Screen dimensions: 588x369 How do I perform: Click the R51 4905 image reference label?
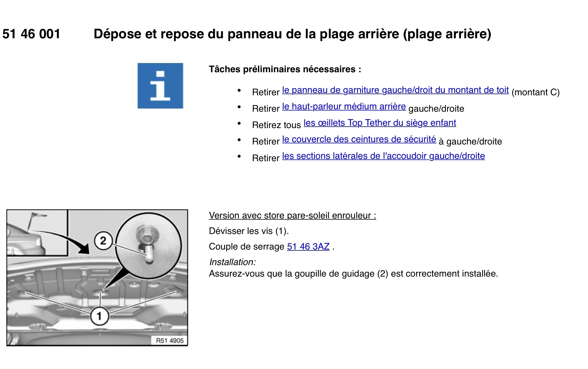point(169,341)
